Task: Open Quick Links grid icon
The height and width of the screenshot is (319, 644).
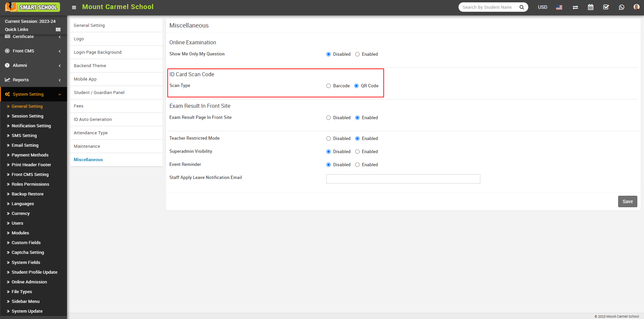Action: (x=58, y=30)
